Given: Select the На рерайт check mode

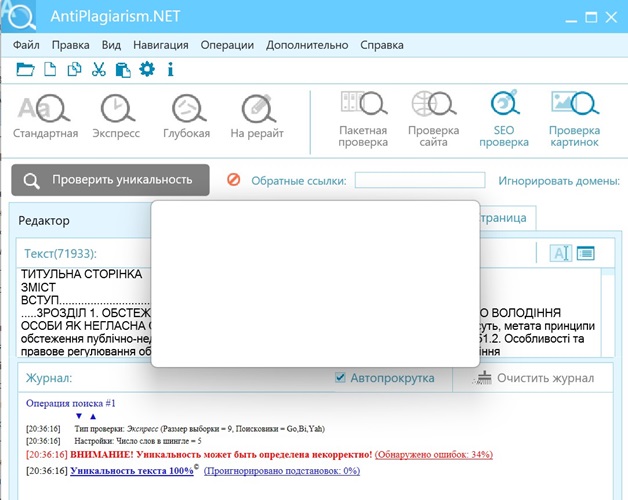Looking at the screenshot, I should point(257,117).
